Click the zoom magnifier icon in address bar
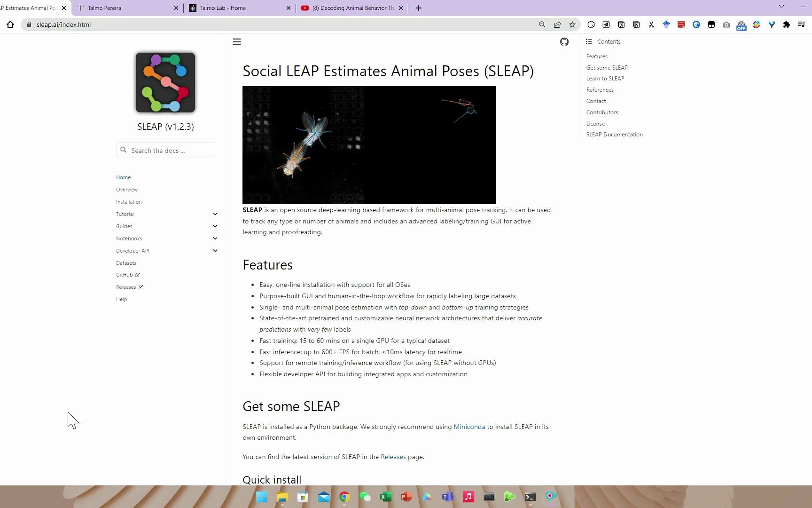 pos(542,24)
